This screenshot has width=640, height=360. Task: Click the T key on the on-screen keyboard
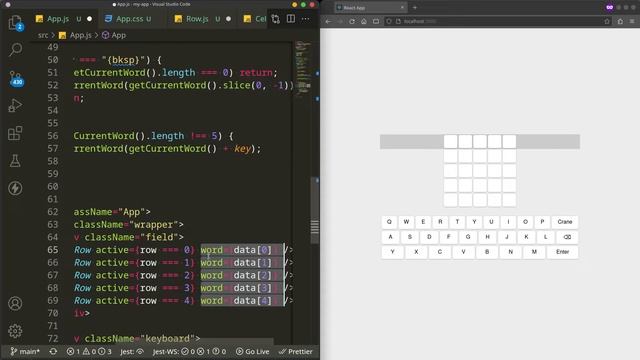(x=457, y=222)
